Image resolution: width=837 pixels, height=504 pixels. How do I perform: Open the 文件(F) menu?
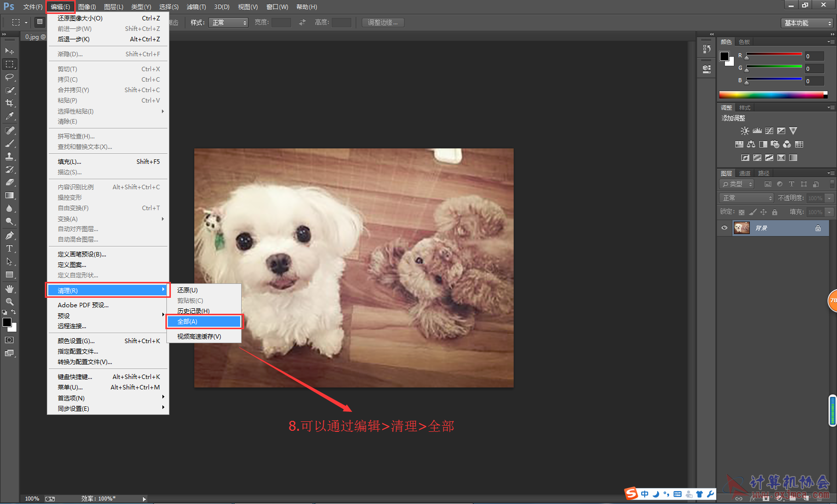tap(33, 7)
